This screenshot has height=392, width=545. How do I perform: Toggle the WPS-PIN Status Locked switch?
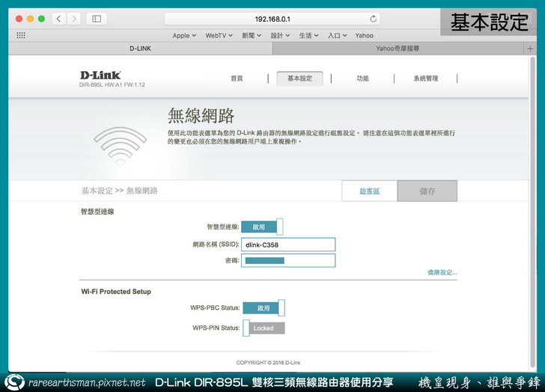[264, 328]
